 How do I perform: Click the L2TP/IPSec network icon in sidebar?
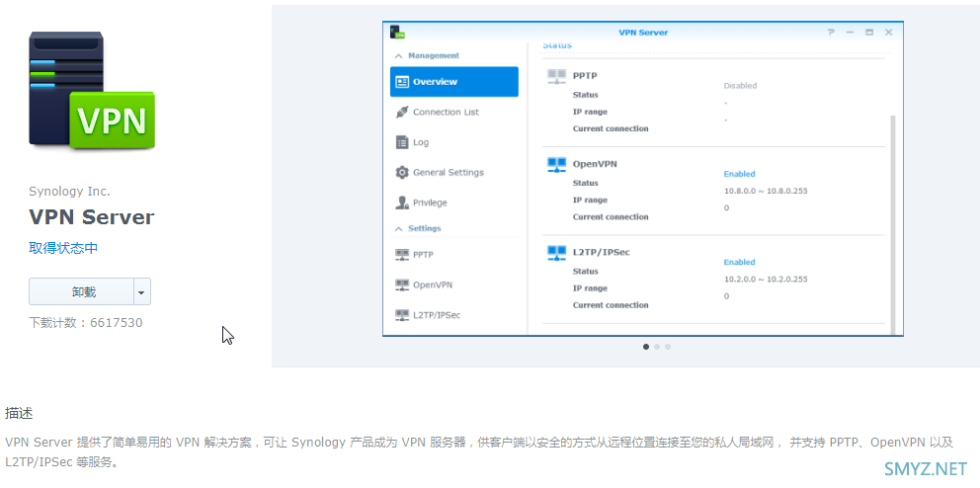[402, 315]
